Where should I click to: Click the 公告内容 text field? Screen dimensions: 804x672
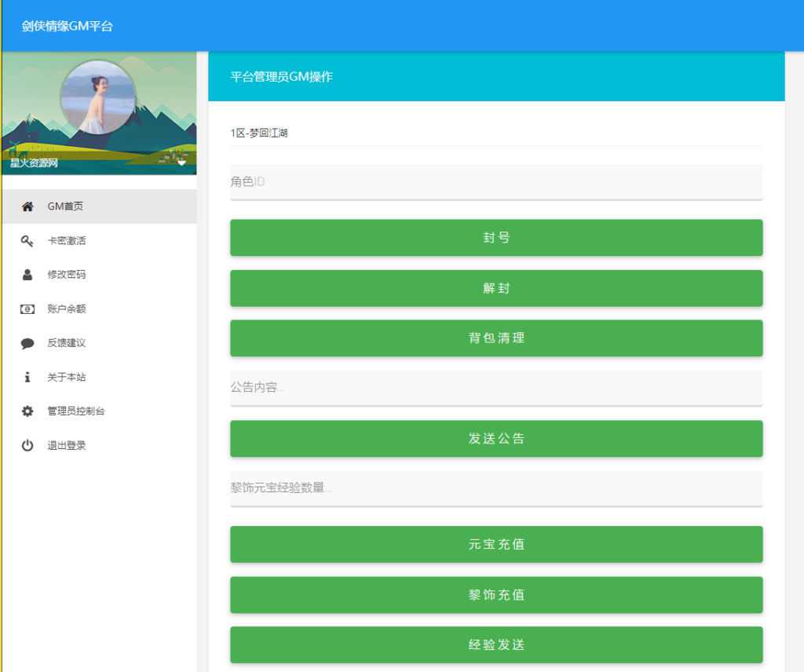[495, 388]
